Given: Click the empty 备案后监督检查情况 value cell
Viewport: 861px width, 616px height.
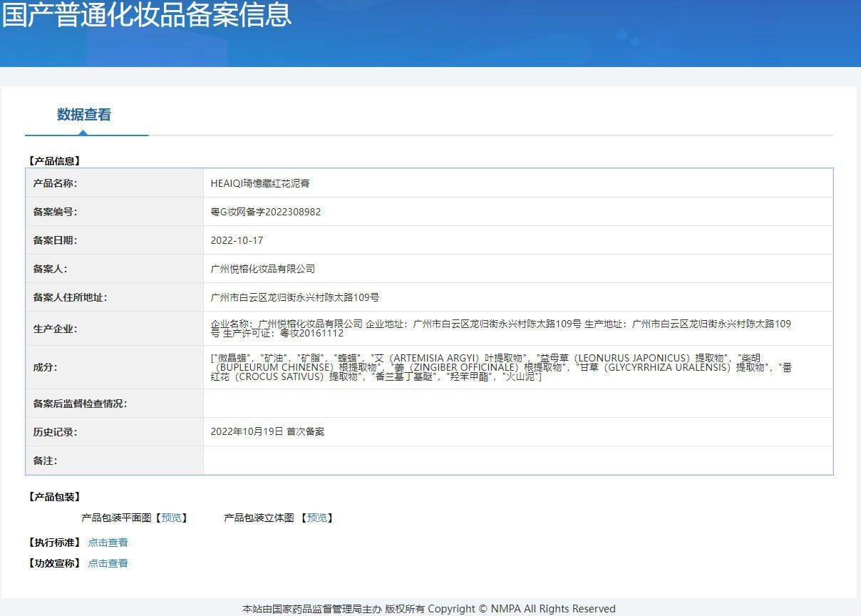Looking at the screenshot, I should [x=517, y=404].
